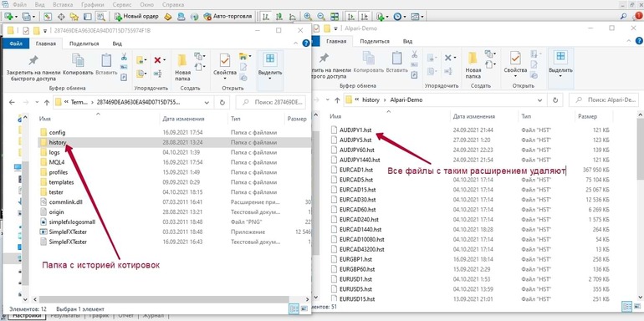The image size is (644, 321).
Task: Click the MetaTrader zoom in magnifier
Action: coord(308,17)
